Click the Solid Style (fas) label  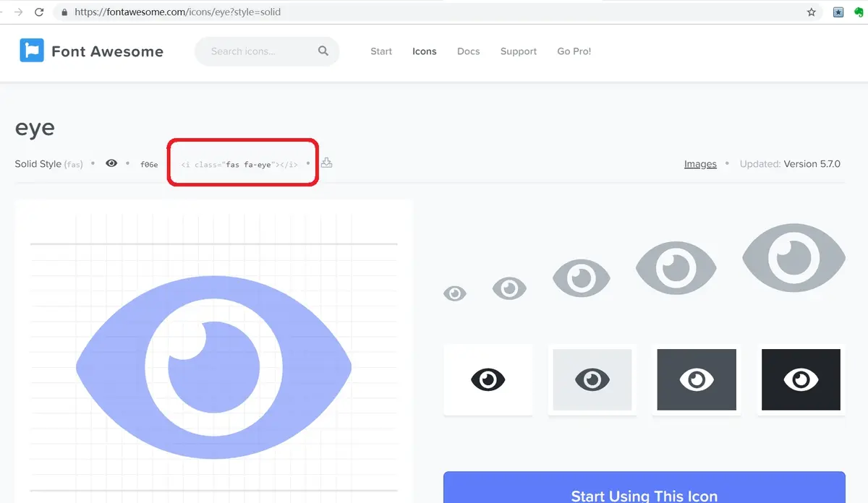49,164
